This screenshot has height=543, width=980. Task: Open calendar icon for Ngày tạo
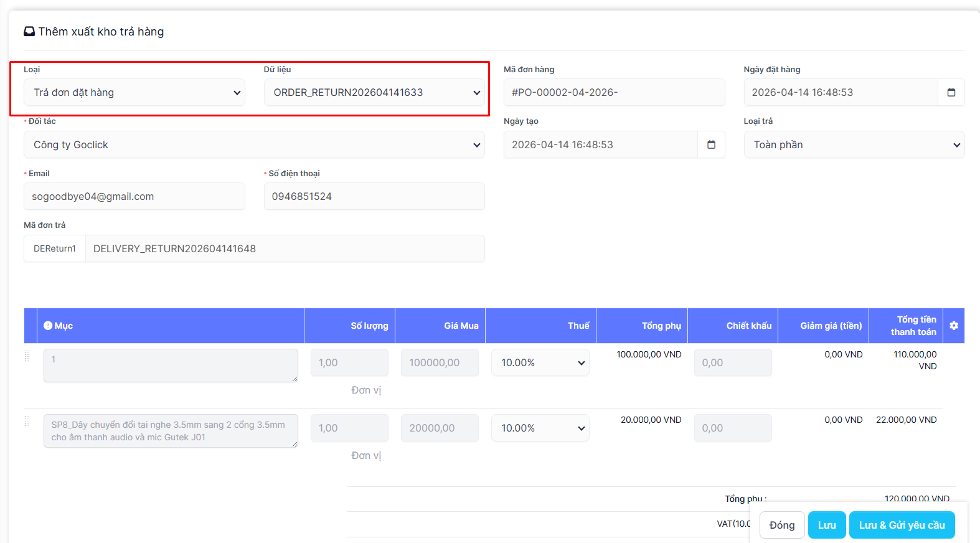711,144
